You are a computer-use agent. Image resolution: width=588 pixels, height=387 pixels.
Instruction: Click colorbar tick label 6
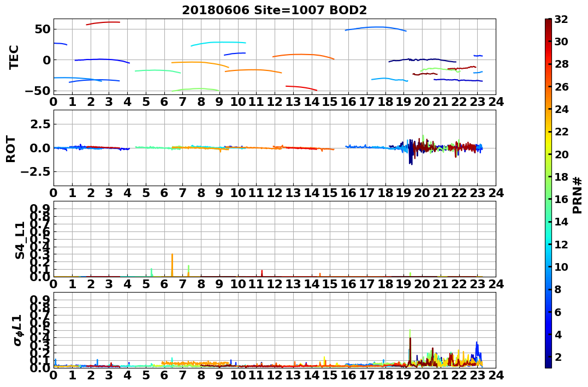(x=558, y=312)
